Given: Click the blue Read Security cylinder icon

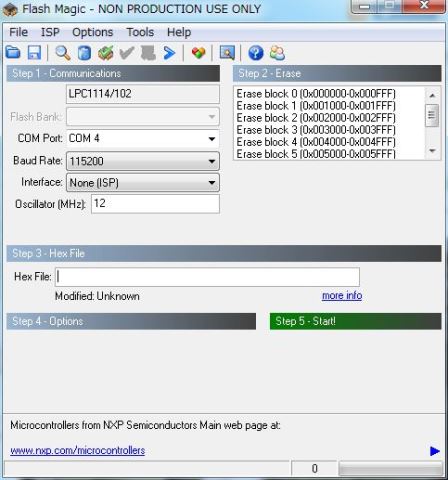Looking at the screenshot, I should [x=84, y=53].
